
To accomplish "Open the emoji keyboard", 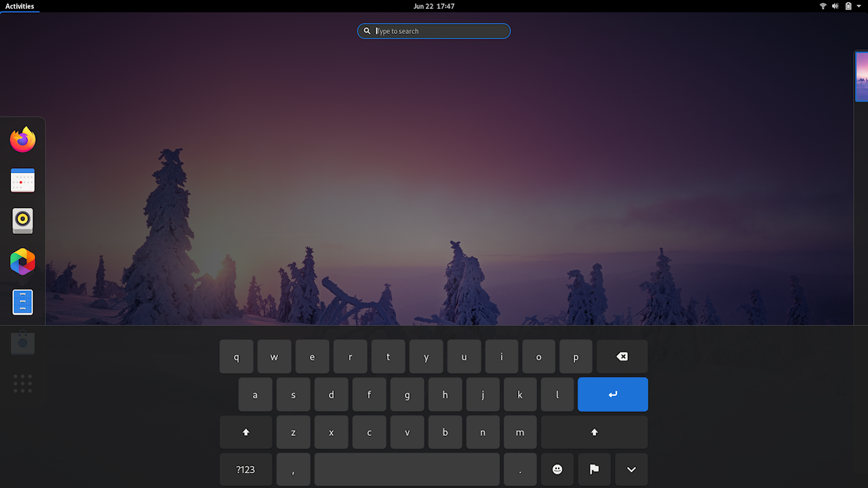I will pos(557,470).
